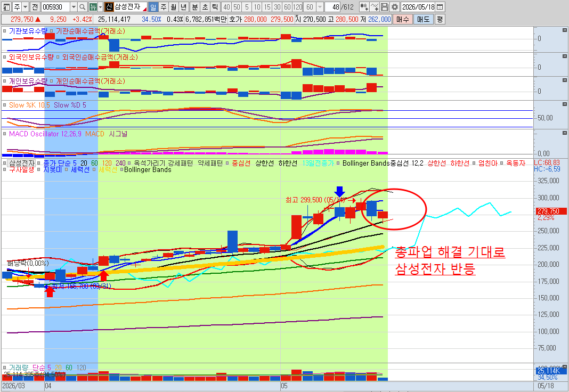
Task: Click the 저 262,000 low price value
Action: pyautogui.click(x=379, y=19)
